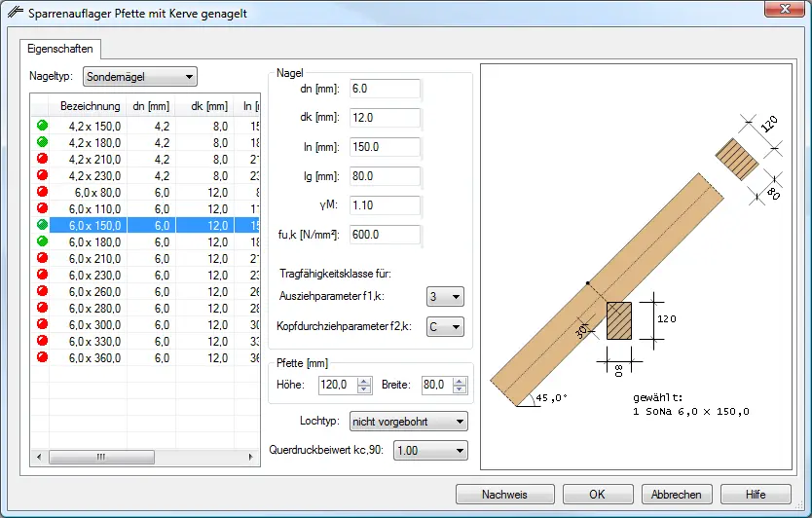
Task: Click the red status icon for 6,0 x 80,0
Action: tap(43, 192)
